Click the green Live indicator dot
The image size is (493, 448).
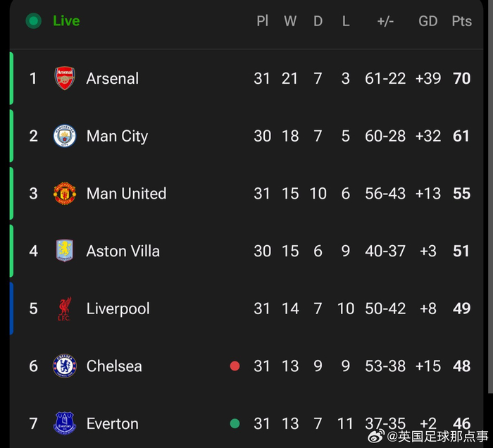pyautogui.click(x=33, y=21)
